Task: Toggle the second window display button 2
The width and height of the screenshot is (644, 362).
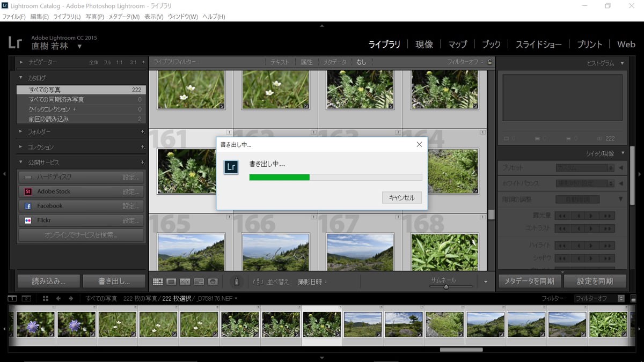Action: point(26,299)
